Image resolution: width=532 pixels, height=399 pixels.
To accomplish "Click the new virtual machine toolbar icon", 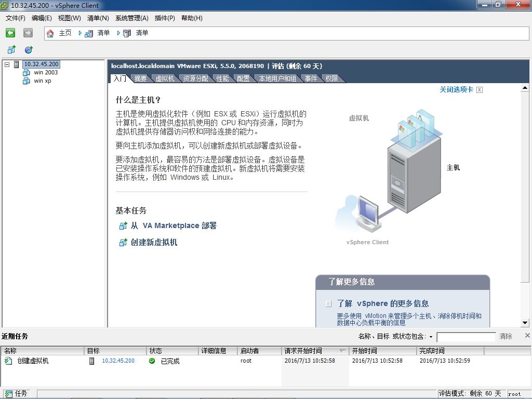I will coord(11,50).
